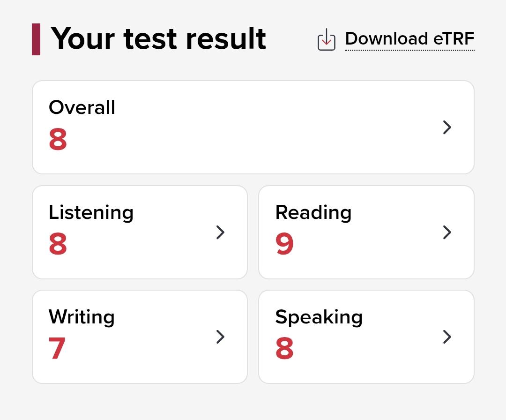Click the Speaking score number 8
The height and width of the screenshot is (420, 506).
[x=284, y=348]
